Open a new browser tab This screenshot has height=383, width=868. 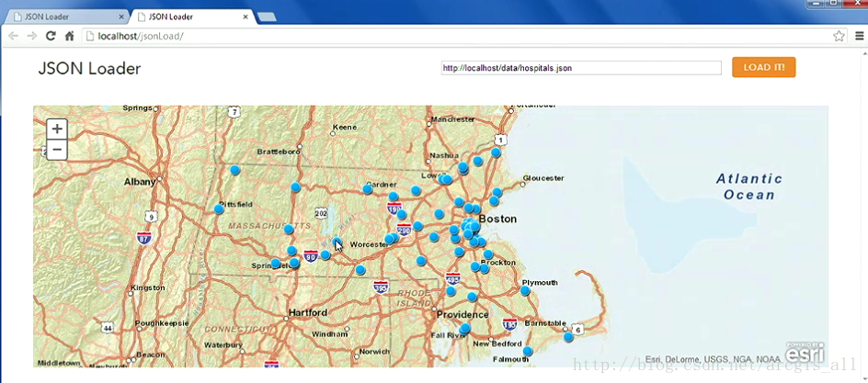tap(268, 17)
